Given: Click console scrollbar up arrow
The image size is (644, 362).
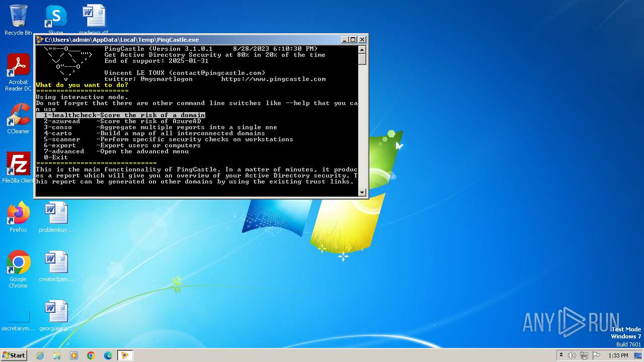Looking at the screenshot, I should tap(362, 49).
